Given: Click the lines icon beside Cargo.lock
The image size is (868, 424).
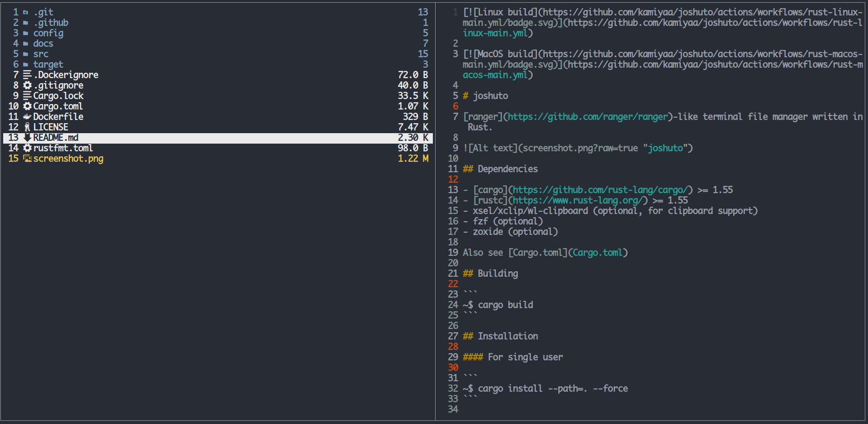Looking at the screenshot, I should pos(27,96).
